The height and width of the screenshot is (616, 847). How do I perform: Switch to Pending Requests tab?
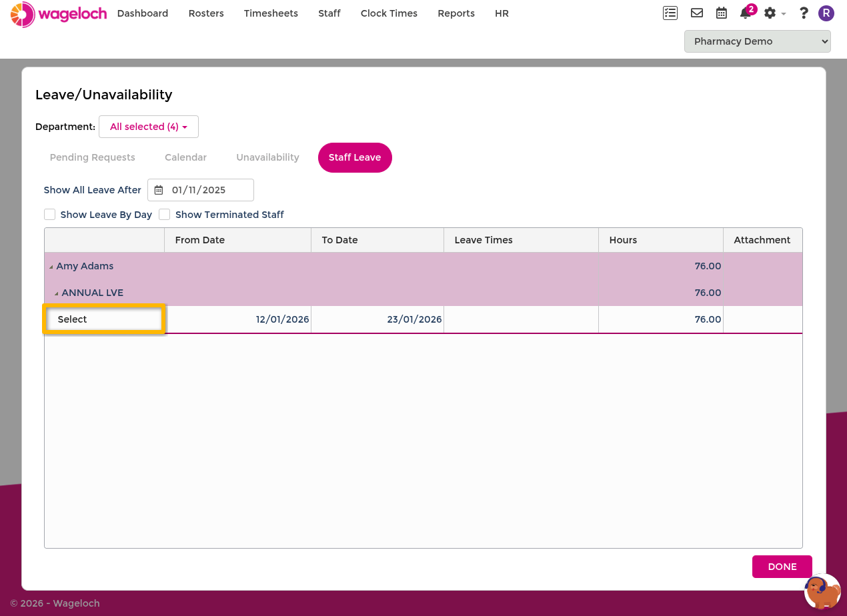click(93, 157)
